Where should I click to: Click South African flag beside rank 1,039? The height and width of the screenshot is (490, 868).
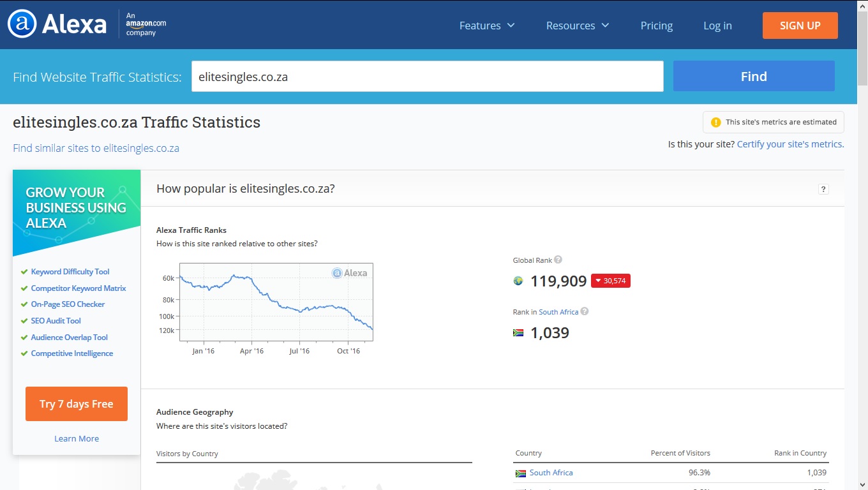pos(518,332)
